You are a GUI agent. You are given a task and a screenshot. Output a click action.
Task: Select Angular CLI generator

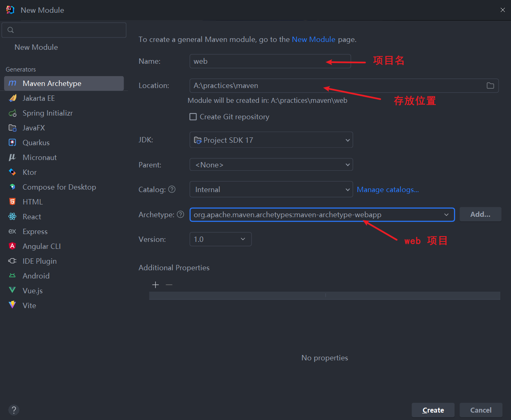tap(64, 246)
